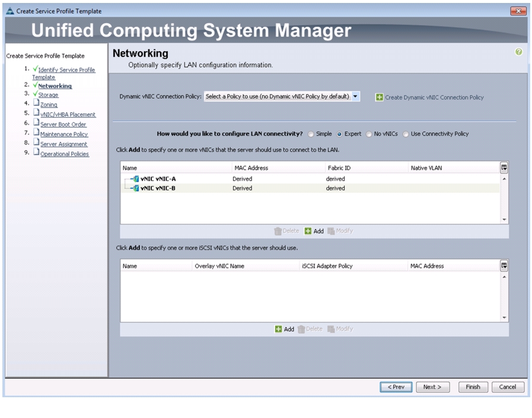Click the iSCSI table scroll up arrow
532x418 pixels.
(504, 277)
